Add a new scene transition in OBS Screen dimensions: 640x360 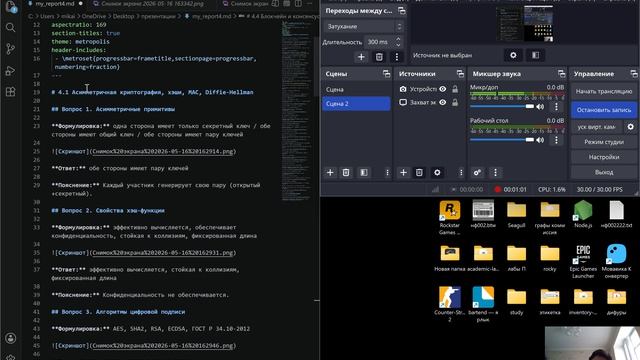[361, 57]
